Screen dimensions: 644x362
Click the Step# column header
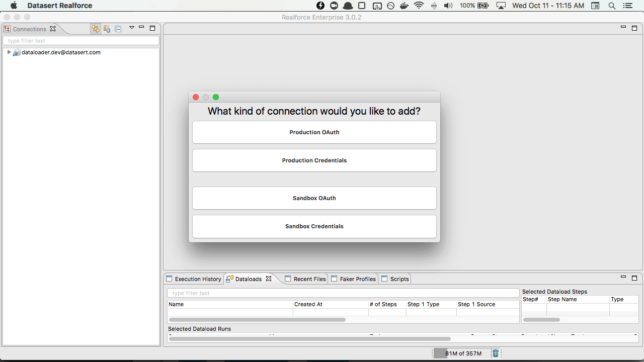(534, 299)
